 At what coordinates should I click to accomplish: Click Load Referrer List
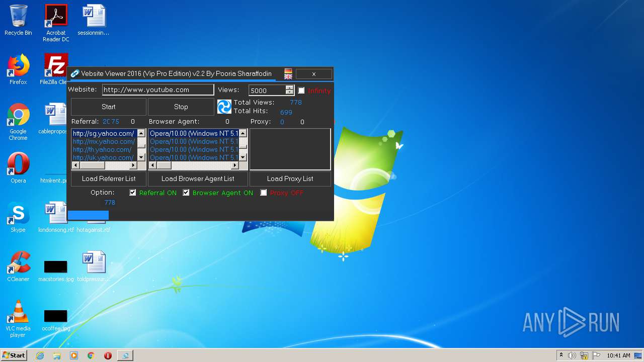pos(109,178)
